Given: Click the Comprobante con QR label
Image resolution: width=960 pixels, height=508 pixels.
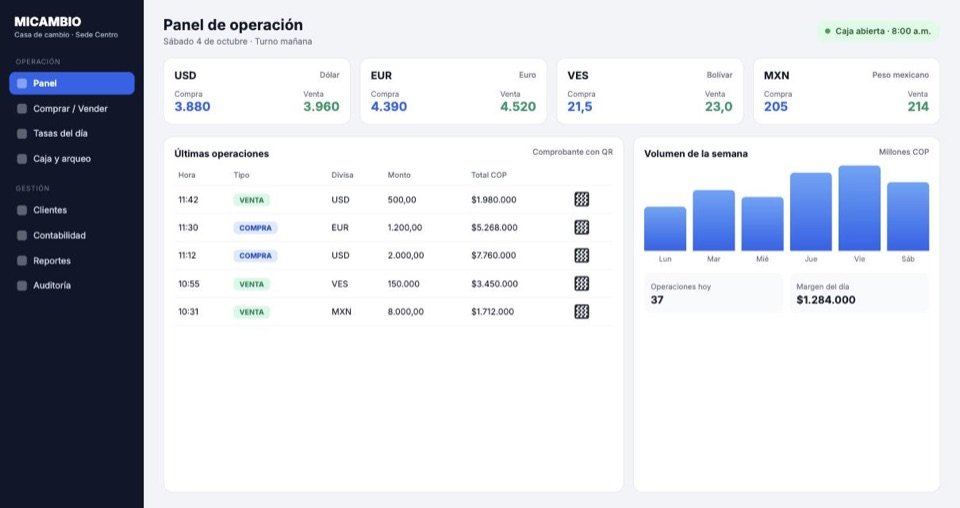Looking at the screenshot, I should pyautogui.click(x=572, y=152).
